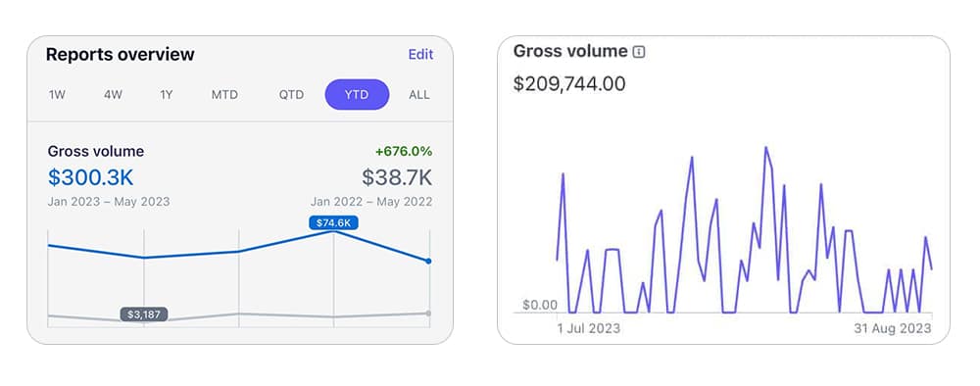Select the 4W time range
The width and height of the screenshot is (980, 386).
point(113,95)
